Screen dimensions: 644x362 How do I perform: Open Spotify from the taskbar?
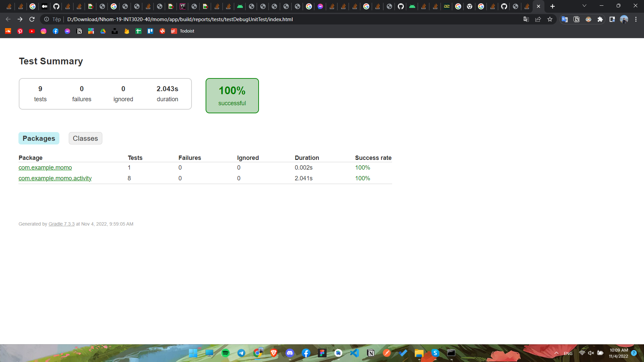pos(225,353)
